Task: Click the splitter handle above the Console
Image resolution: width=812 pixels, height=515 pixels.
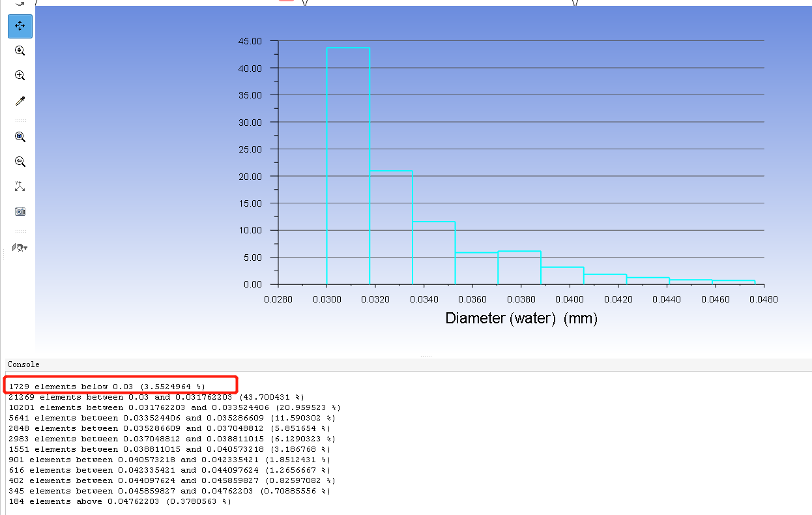Action: [x=426, y=356]
